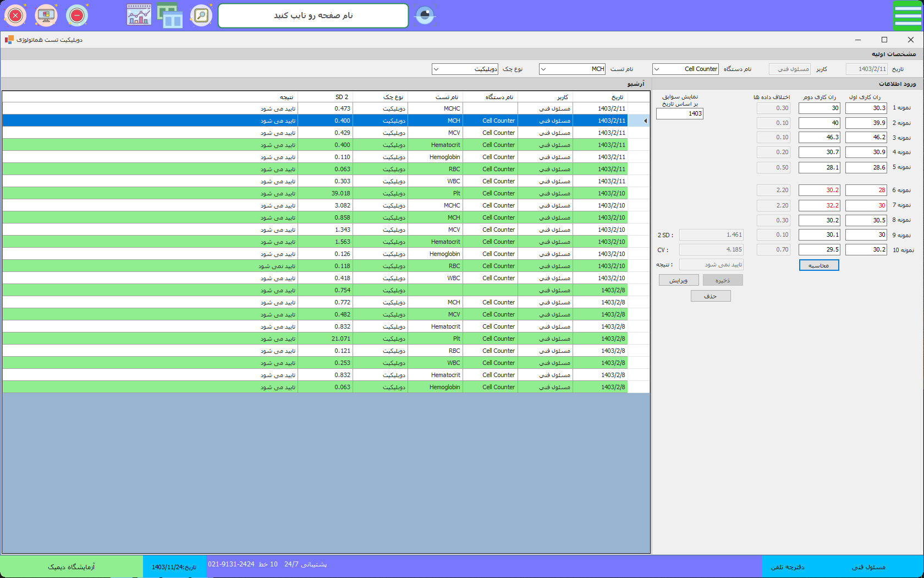
Task: Click the ویرایش edit button
Action: (x=679, y=280)
